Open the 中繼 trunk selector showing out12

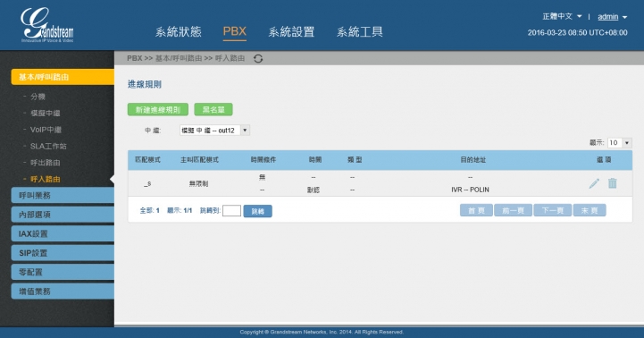click(x=214, y=131)
